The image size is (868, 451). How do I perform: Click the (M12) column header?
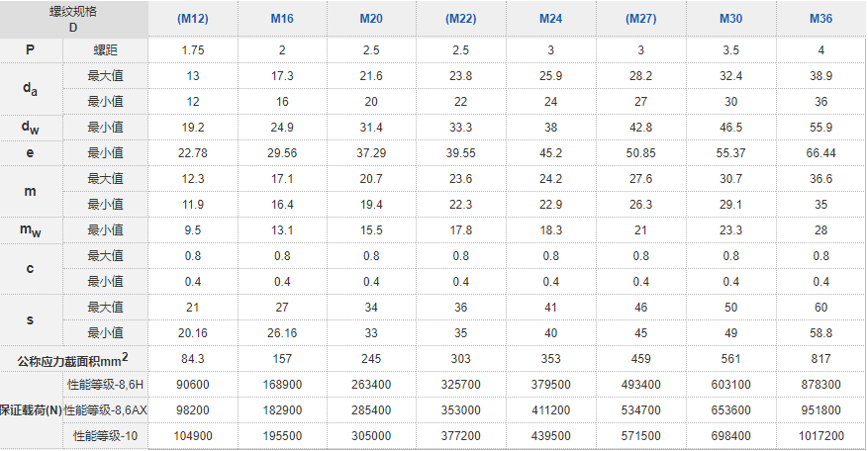click(x=193, y=19)
